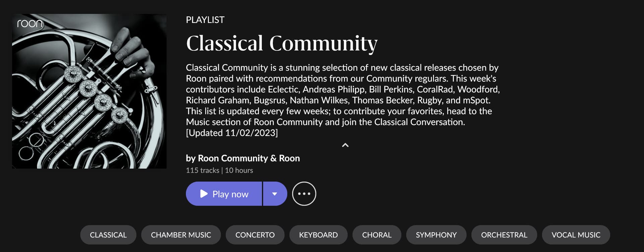Image resolution: width=644 pixels, height=252 pixels.
Task: Start the playlist with Play now
Action: pos(224,194)
